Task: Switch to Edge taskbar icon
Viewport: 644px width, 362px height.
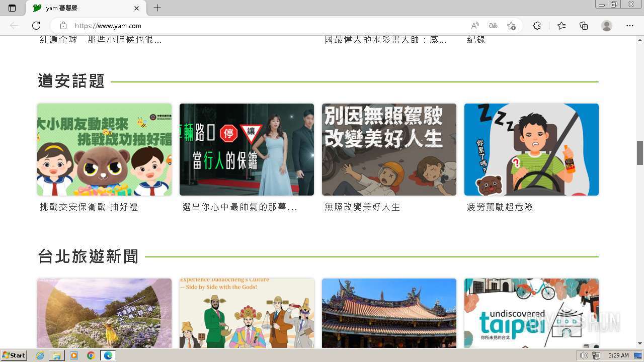Action: point(108,355)
